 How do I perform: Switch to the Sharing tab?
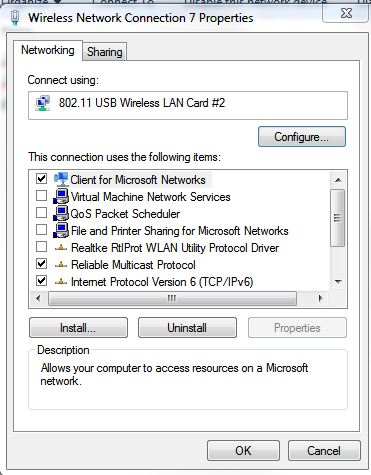(x=105, y=52)
